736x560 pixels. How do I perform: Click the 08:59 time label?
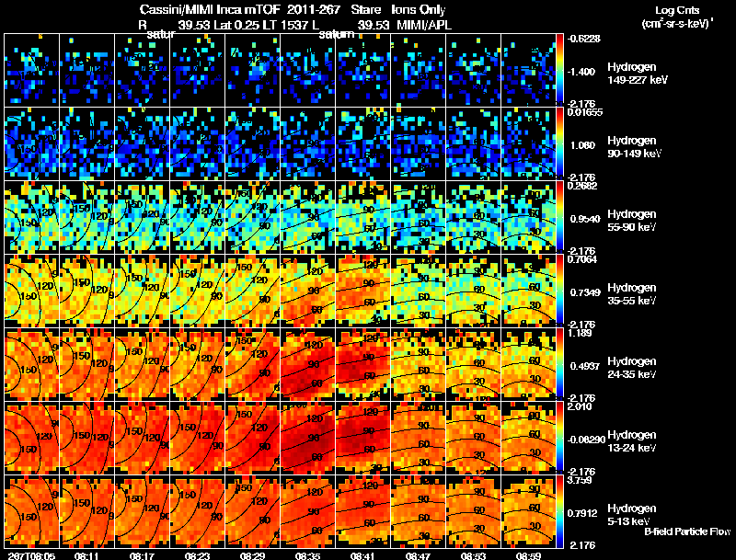pyautogui.click(x=528, y=556)
